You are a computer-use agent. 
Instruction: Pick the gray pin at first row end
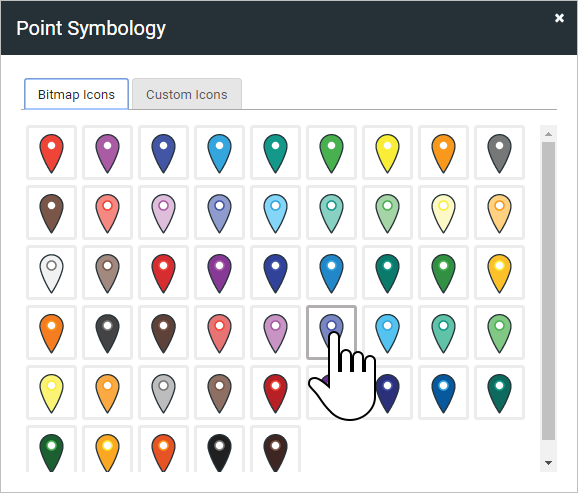499,153
